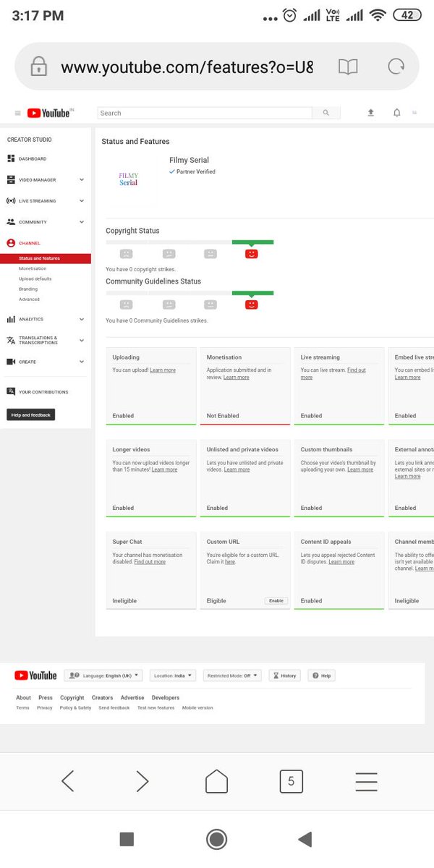Reload the page with the refresh icon
This screenshot has height=868, width=434.
[396, 67]
